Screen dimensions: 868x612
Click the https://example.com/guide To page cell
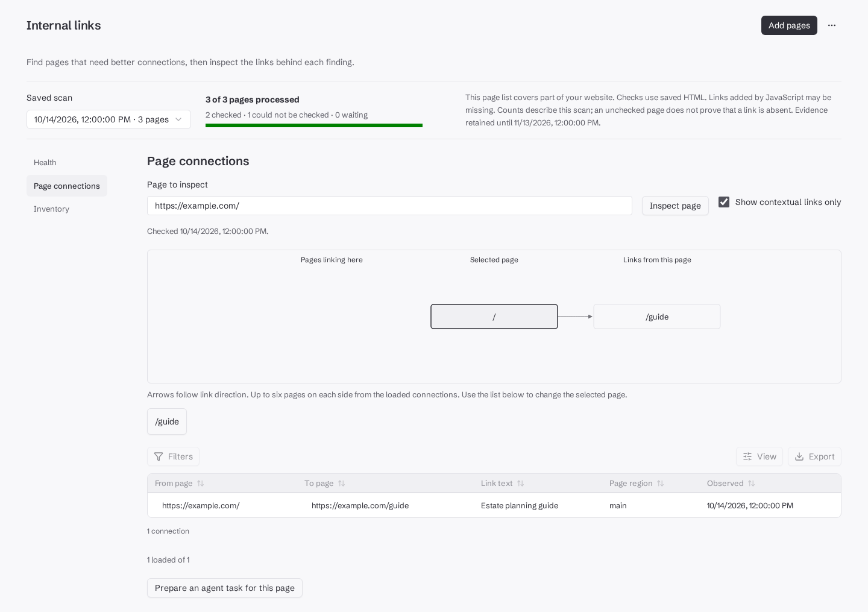(x=360, y=506)
